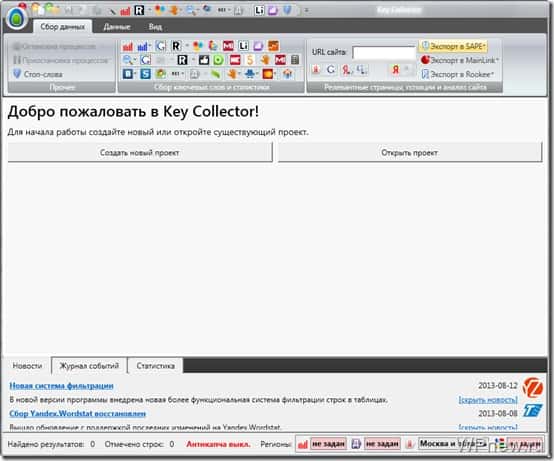Open Статистика bottom panel tab
Viewport: 554px width, 461px height.
(x=155, y=366)
